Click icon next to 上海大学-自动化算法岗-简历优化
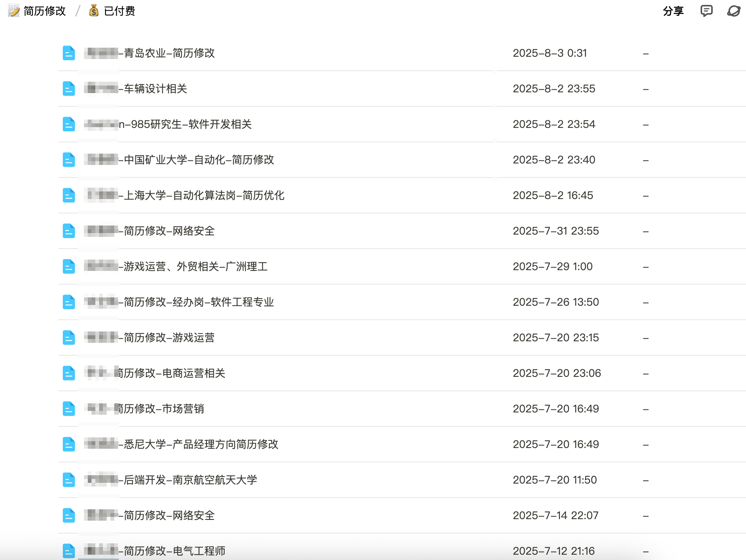The height and width of the screenshot is (560, 746). pyautogui.click(x=68, y=195)
